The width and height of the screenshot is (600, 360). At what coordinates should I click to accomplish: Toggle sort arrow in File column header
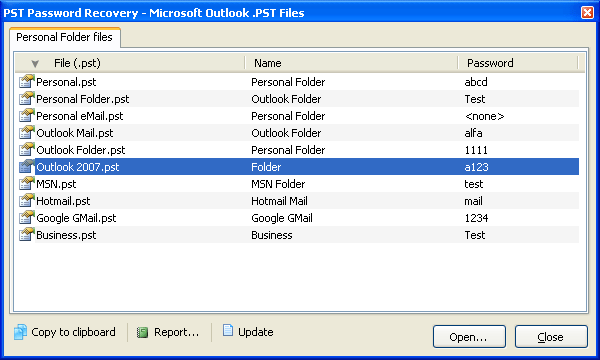[35, 64]
